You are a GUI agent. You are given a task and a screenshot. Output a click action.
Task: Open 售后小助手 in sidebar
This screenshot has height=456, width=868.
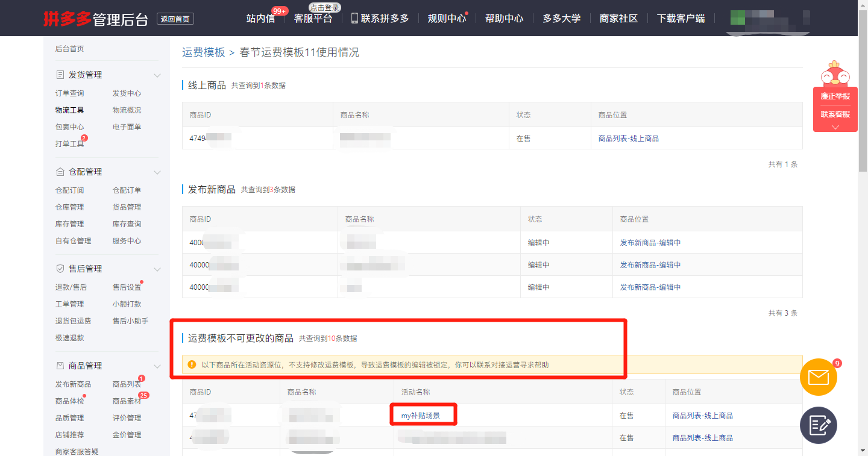click(x=130, y=321)
